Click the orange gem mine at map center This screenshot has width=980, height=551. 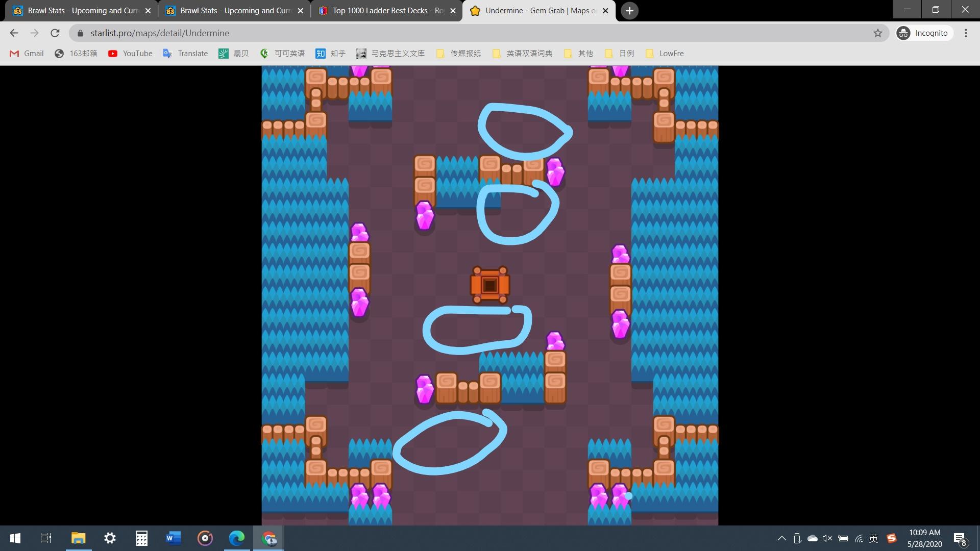pos(489,285)
